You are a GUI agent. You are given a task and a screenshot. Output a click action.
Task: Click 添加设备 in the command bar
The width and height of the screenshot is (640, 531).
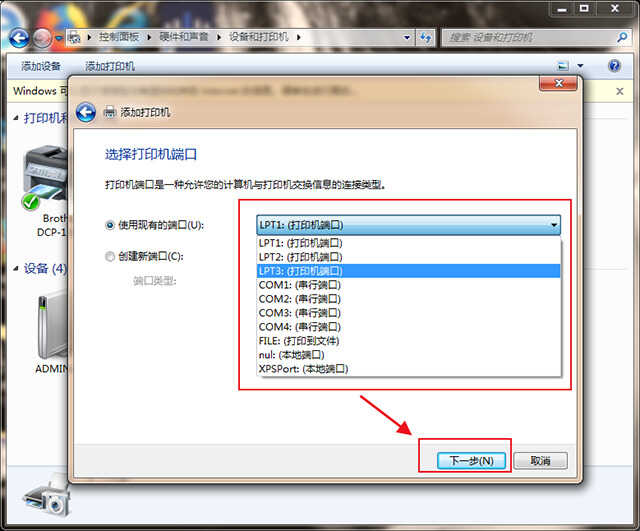[x=40, y=66]
